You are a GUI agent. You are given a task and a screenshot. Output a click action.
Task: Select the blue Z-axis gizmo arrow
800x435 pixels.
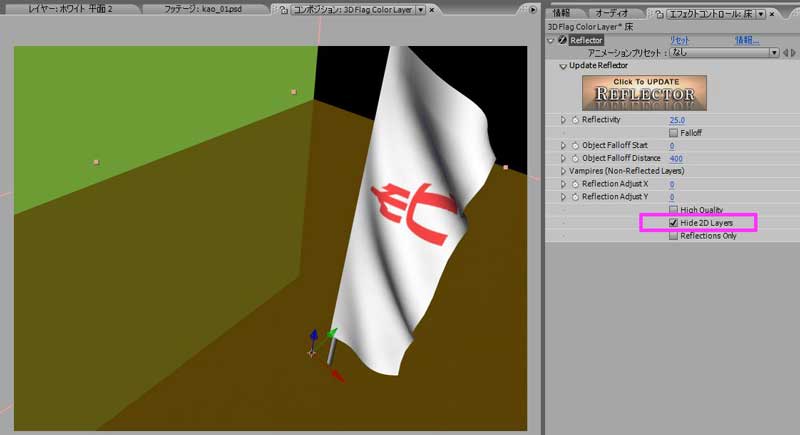[314, 336]
